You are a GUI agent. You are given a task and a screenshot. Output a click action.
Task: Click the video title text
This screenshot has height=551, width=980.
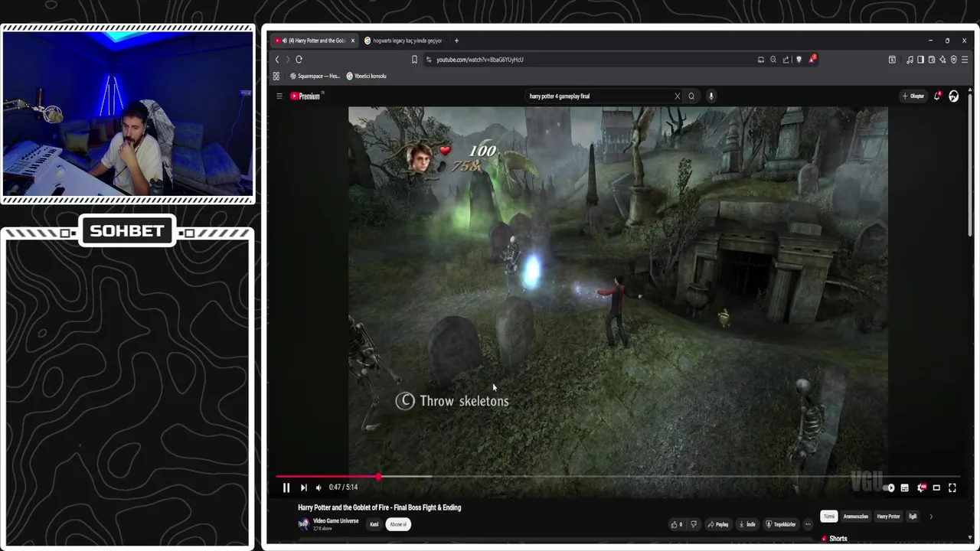click(x=379, y=507)
